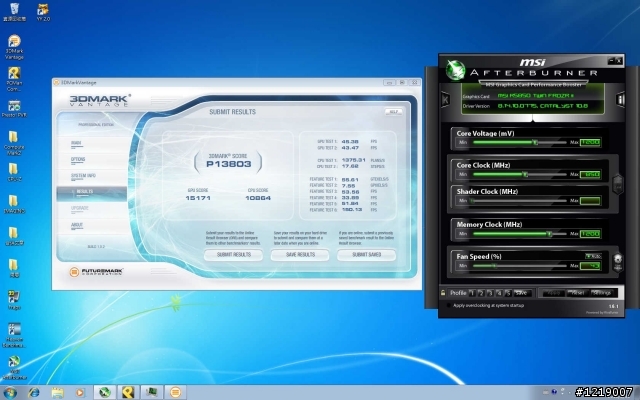Click the Core Clock value field
The height and width of the screenshot is (400, 640).
tap(590, 174)
